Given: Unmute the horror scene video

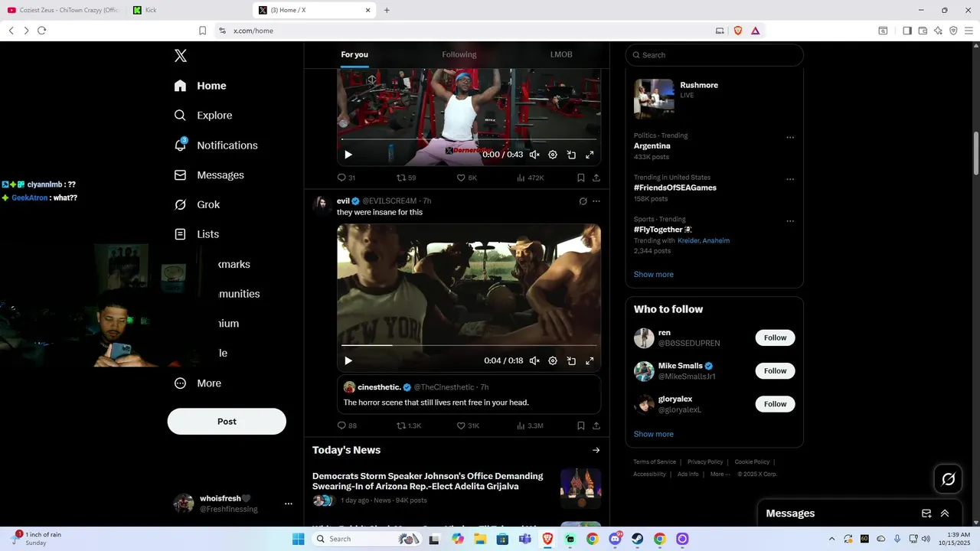Looking at the screenshot, I should [x=534, y=360].
